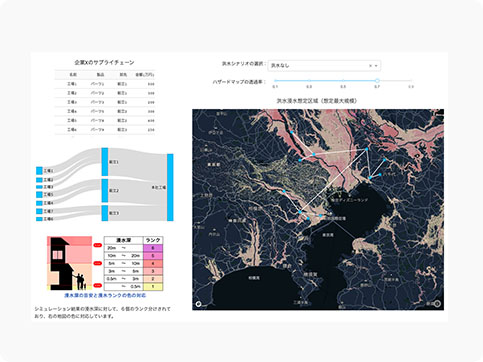The height and width of the screenshot is (362, 483).
Task: Select the 工場1 node in the Sankey diagram
Action: point(39,171)
